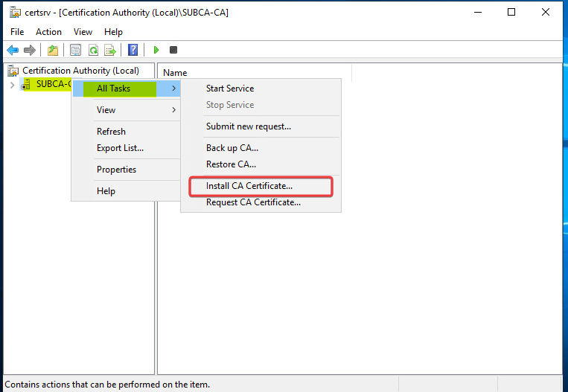Click the Name column header

coord(175,73)
